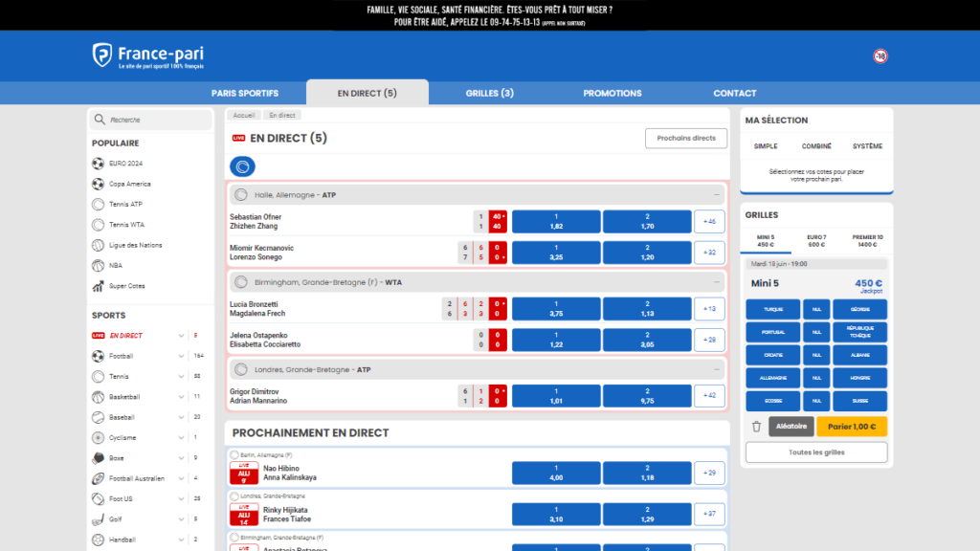The width and height of the screenshot is (980, 551).
Task: Click the Recherche search field
Action: point(150,120)
